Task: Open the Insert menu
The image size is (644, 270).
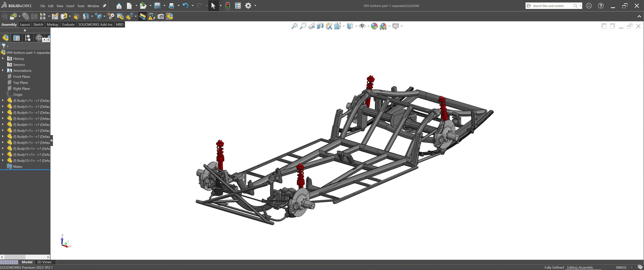Action: [70, 6]
